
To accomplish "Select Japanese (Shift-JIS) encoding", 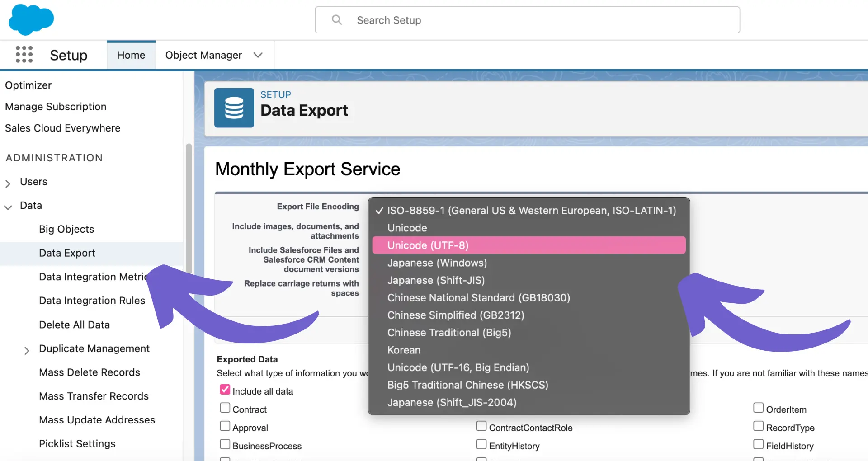I will pyautogui.click(x=529, y=280).
